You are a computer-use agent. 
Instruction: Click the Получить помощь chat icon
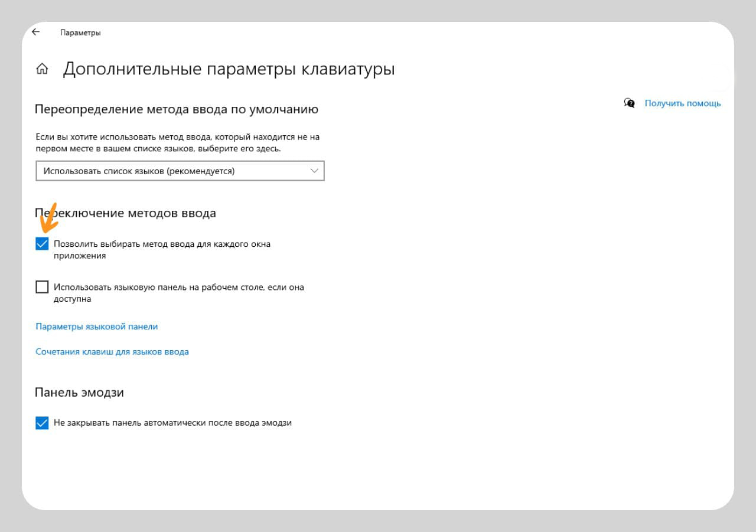(x=630, y=103)
